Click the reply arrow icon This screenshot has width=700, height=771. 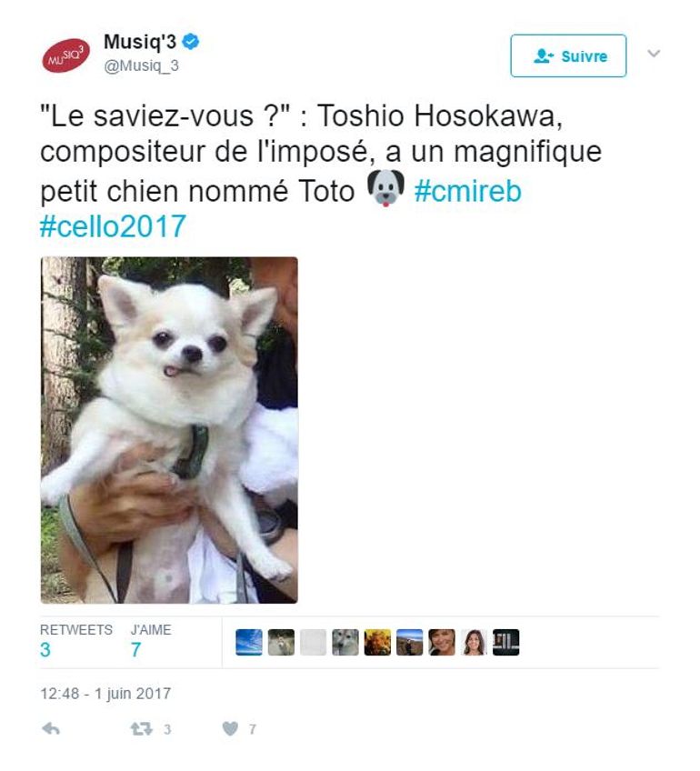click(51, 728)
